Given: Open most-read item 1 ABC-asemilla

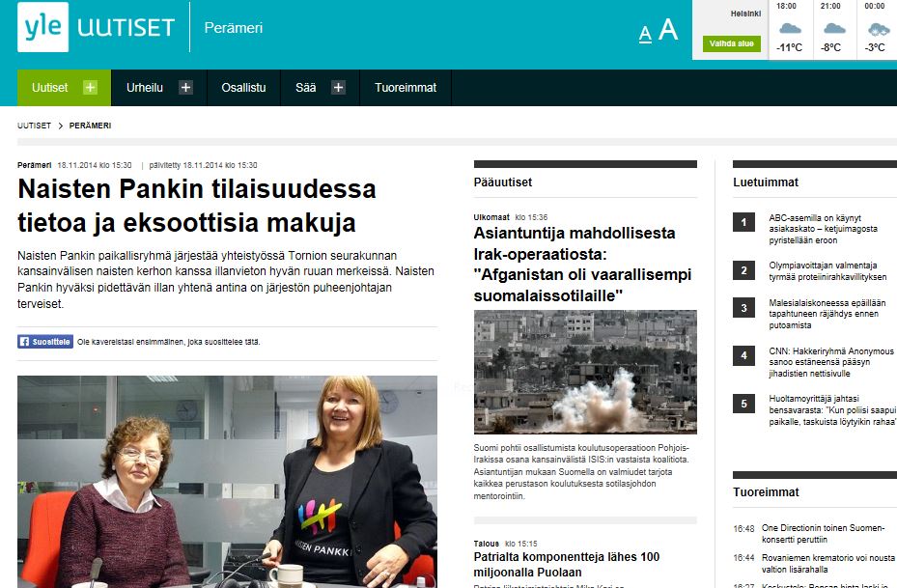Looking at the screenshot, I should [823, 229].
